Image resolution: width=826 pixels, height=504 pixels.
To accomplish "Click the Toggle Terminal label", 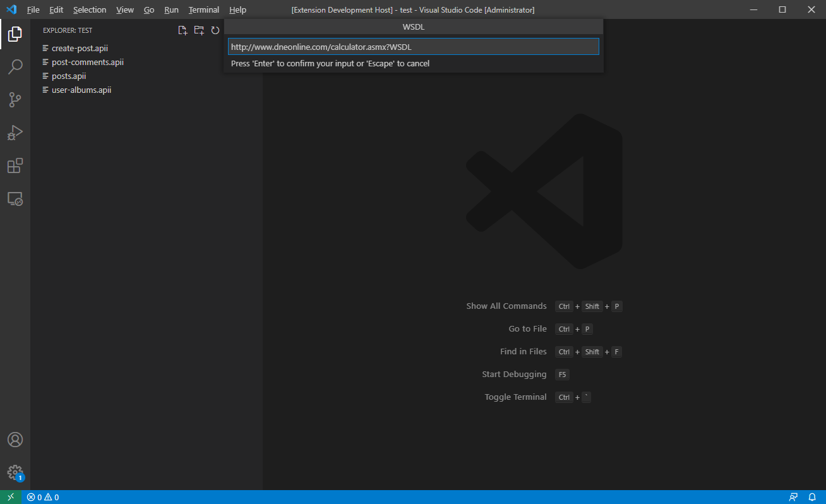I will pos(516,397).
